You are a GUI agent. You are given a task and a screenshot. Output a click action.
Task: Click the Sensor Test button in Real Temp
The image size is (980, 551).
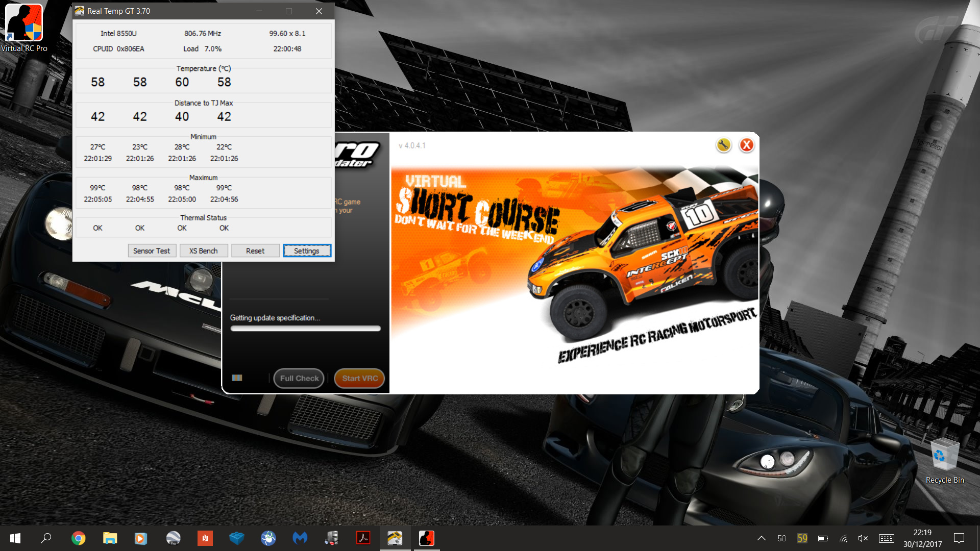tap(152, 251)
